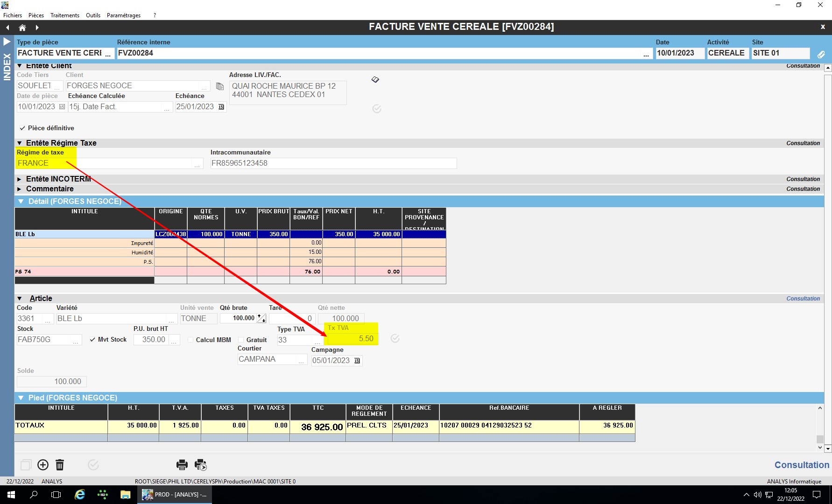Click the add (plus) circle icon
Screen dimensions: 832x504
43,465
